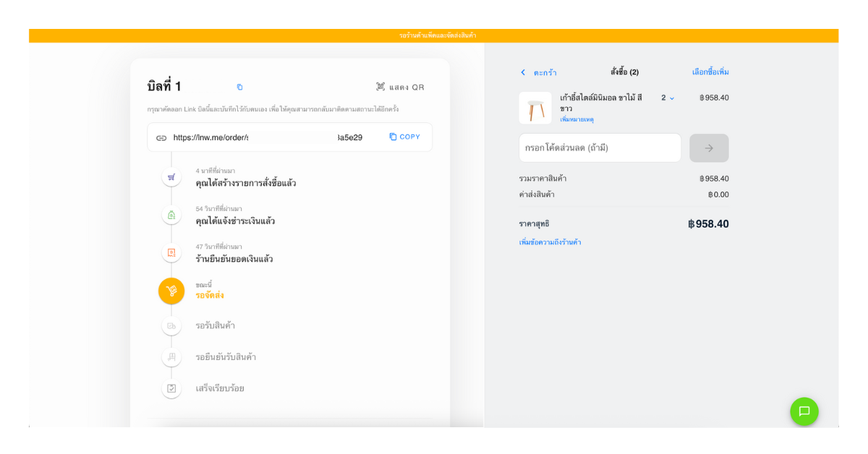Viewport: 868px width, 454px height.
Task: Open the เลือกซื้อเพิ่ม shop more link
Action: pyautogui.click(x=710, y=72)
